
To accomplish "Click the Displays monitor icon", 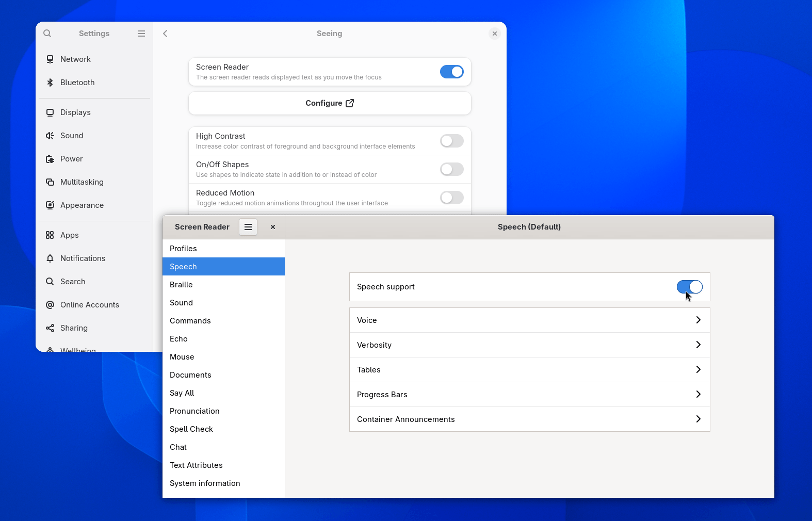I will pos(50,112).
